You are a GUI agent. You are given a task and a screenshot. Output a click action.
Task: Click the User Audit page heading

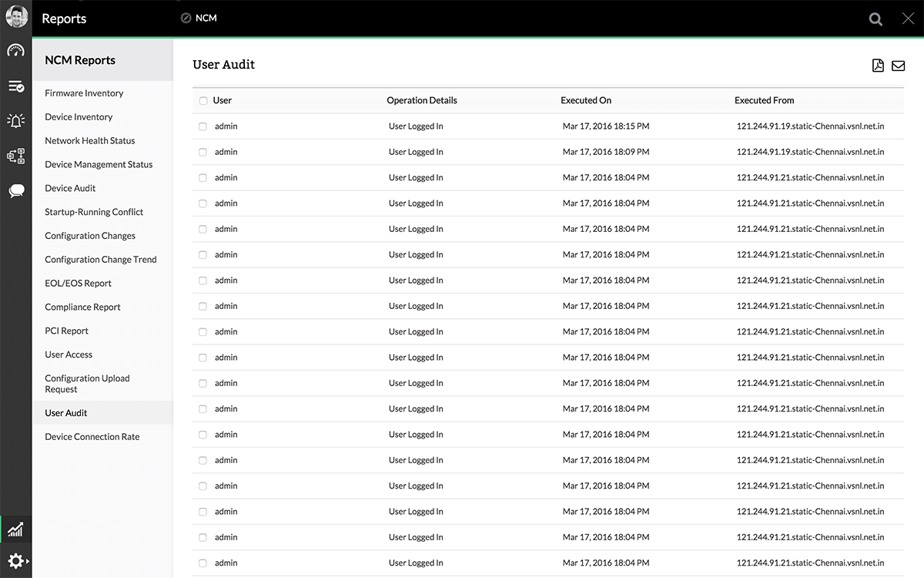coord(223,65)
